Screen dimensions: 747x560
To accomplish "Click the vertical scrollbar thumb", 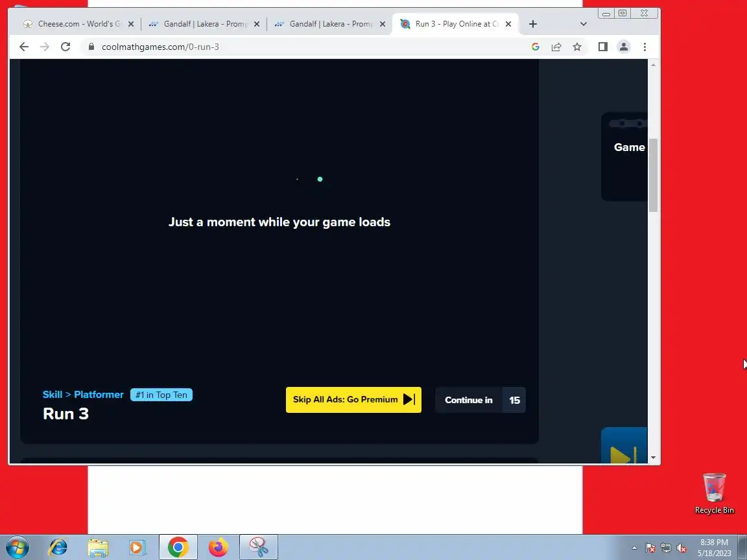I will point(653,175).
